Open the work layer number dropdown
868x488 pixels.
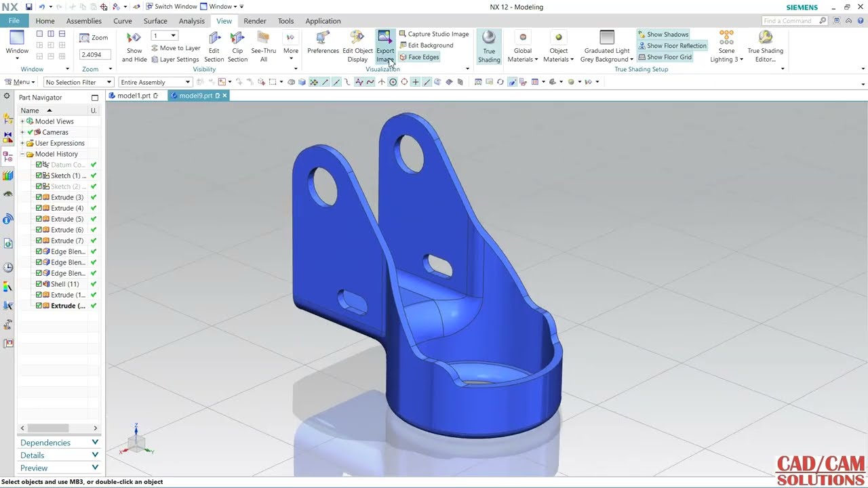165,36
